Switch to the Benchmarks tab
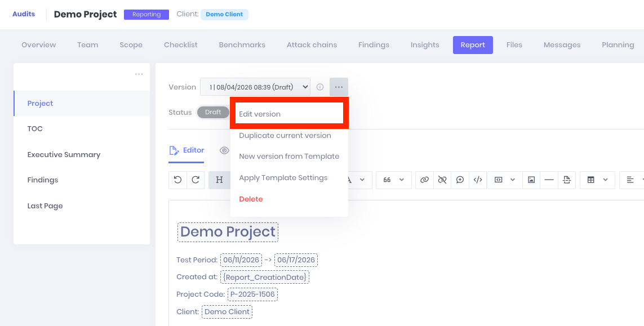The height and width of the screenshot is (326, 644). [x=242, y=45]
